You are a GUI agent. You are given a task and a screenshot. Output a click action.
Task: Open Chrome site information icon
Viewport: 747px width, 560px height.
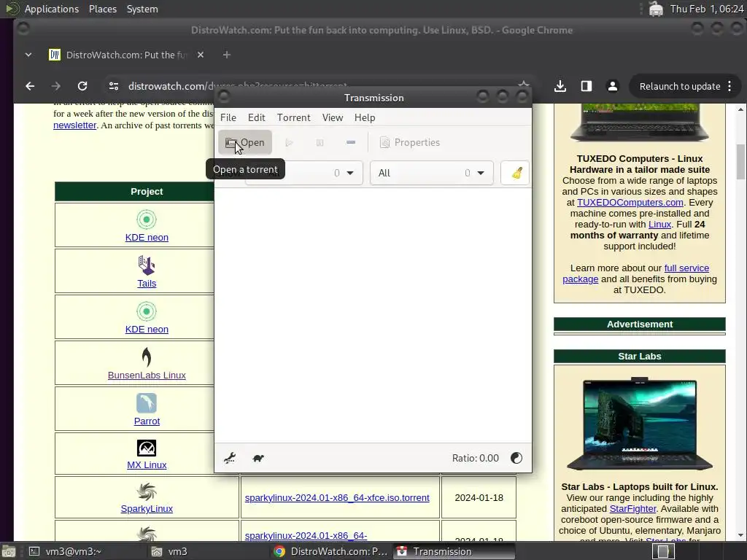pos(113,86)
